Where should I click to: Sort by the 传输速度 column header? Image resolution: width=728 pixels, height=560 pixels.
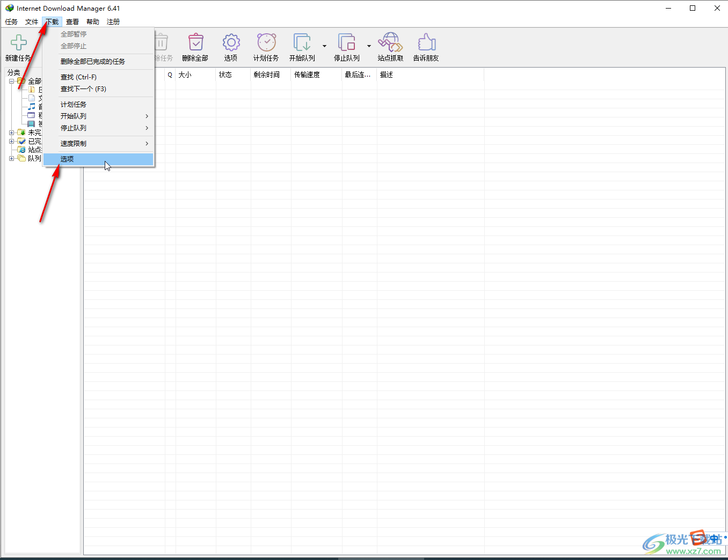coord(317,75)
